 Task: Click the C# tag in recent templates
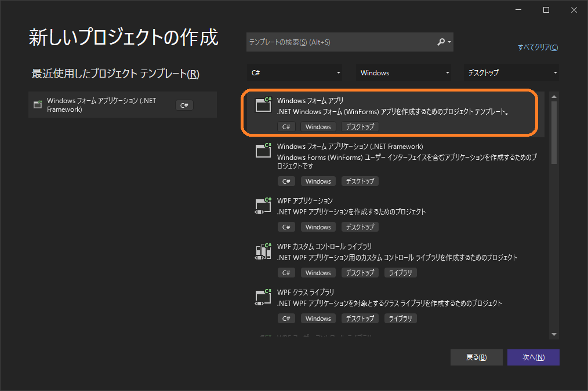[x=184, y=105]
